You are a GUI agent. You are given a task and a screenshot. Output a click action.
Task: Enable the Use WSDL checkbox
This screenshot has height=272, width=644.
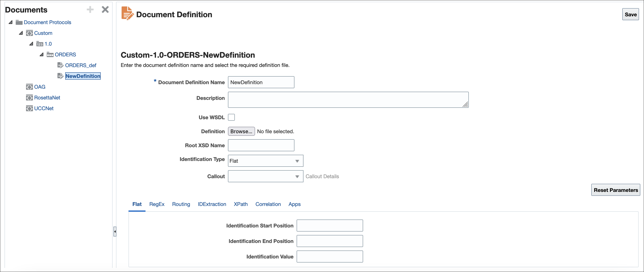click(x=231, y=117)
